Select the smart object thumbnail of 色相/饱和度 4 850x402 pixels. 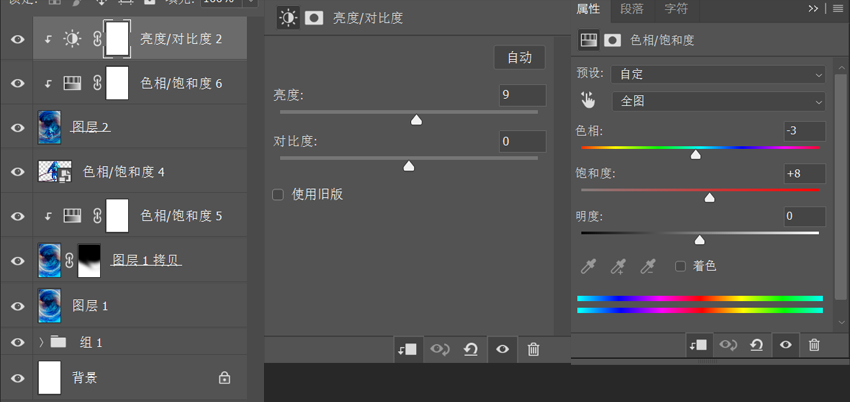55,172
